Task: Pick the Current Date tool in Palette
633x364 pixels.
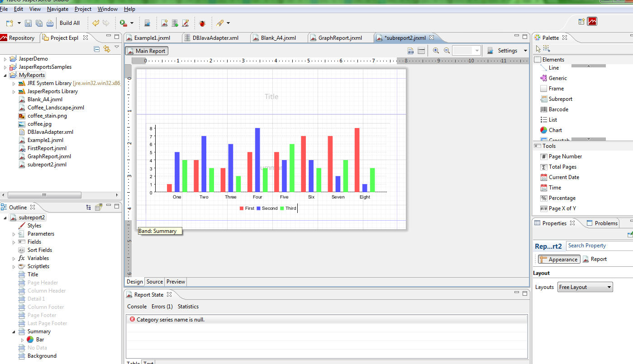Action: point(559,177)
